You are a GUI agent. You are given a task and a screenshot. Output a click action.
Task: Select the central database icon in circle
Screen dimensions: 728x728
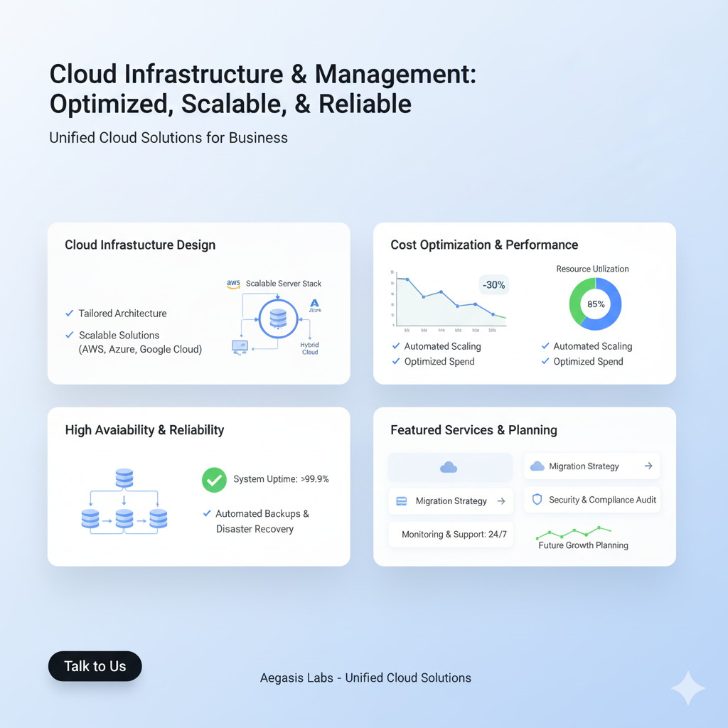pyautogui.click(x=278, y=318)
